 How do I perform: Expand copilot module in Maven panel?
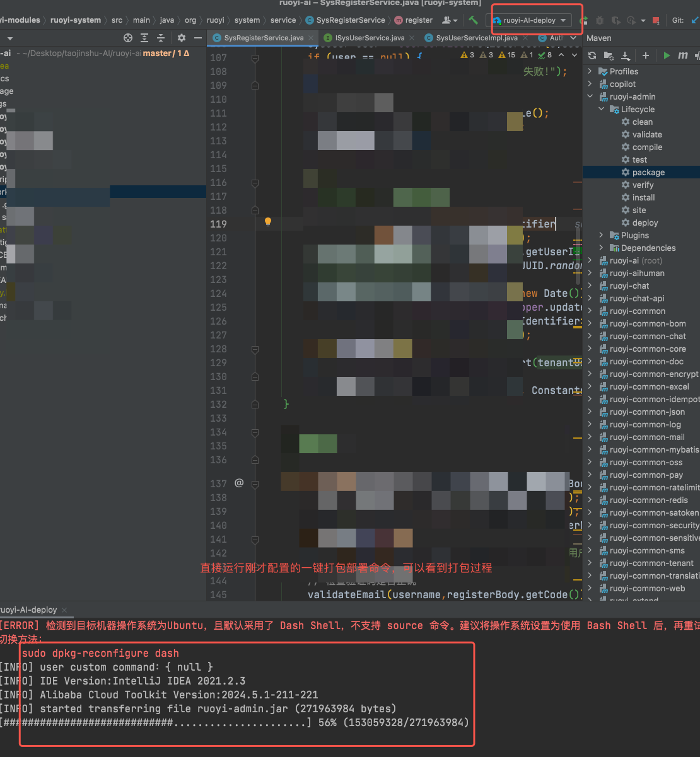pos(590,84)
